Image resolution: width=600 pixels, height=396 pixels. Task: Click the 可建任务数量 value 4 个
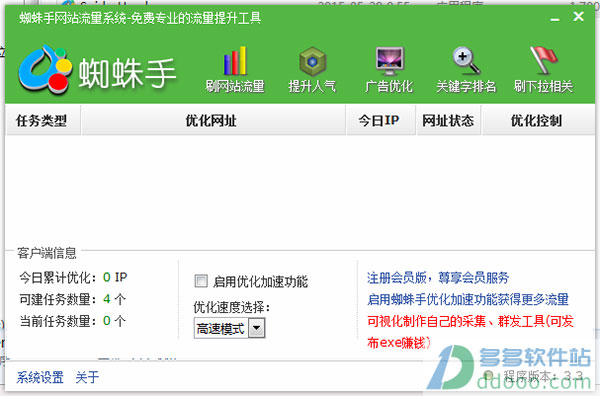tap(114, 299)
